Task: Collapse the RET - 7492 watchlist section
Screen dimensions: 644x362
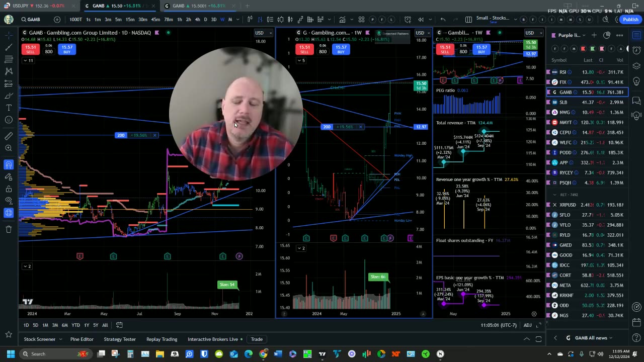Action: [x=555, y=195]
